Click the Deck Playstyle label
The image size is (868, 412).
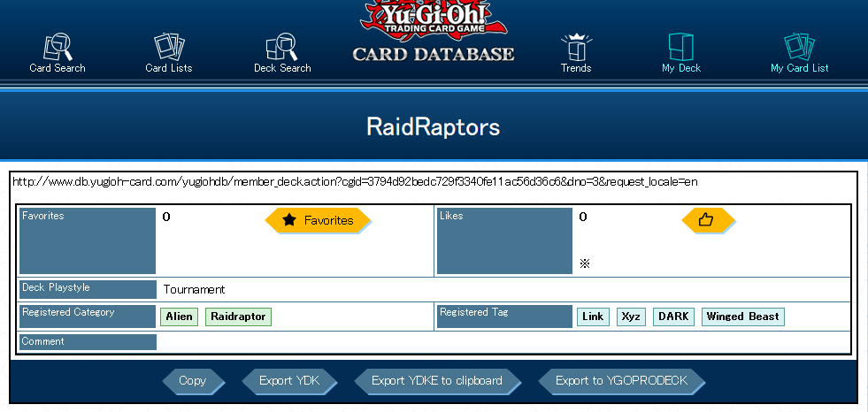tap(88, 289)
